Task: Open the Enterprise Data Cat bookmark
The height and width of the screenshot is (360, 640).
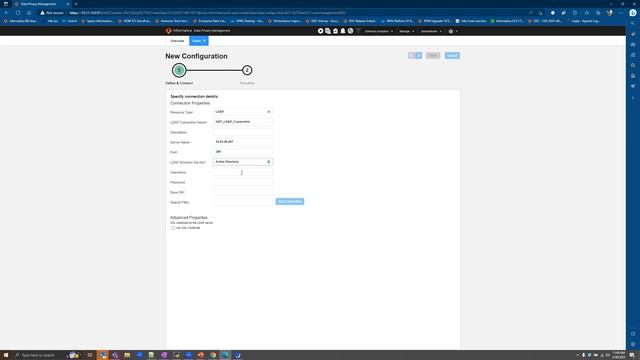Action: (209, 21)
